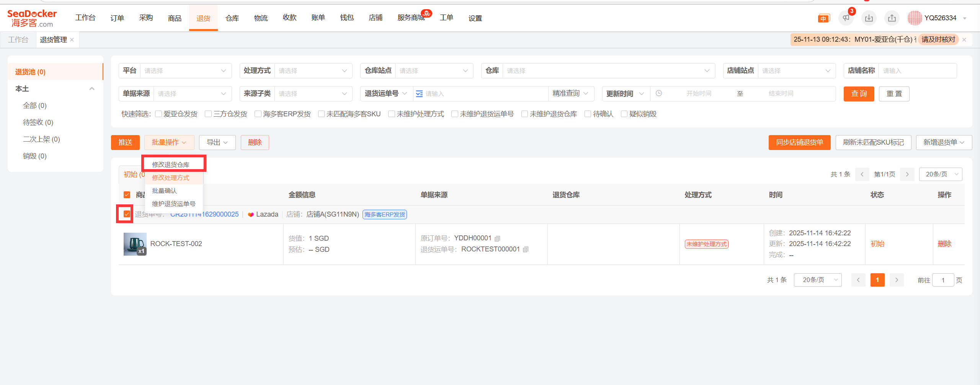This screenshot has height=385, width=980.
Task: Toggle the 爱亚仓发货 quick filter checkbox
Action: coord(158,114)
